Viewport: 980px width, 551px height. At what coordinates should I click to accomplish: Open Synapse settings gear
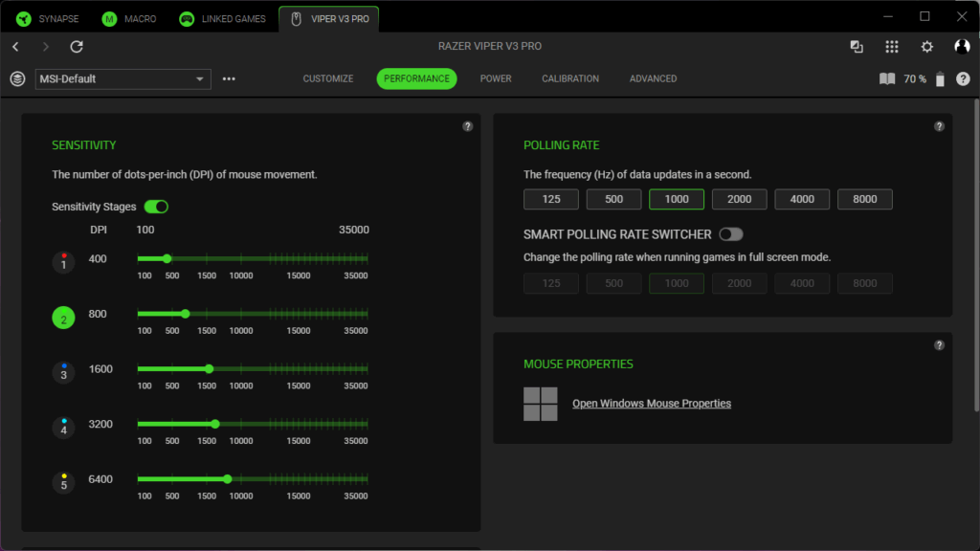(926, 47)
